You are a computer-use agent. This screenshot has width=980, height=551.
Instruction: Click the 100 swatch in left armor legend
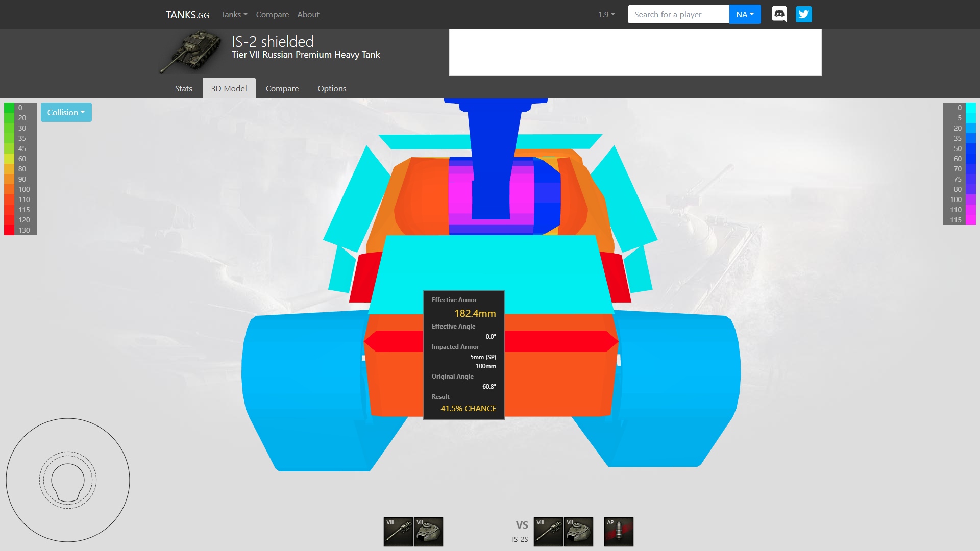click(9, 189)
